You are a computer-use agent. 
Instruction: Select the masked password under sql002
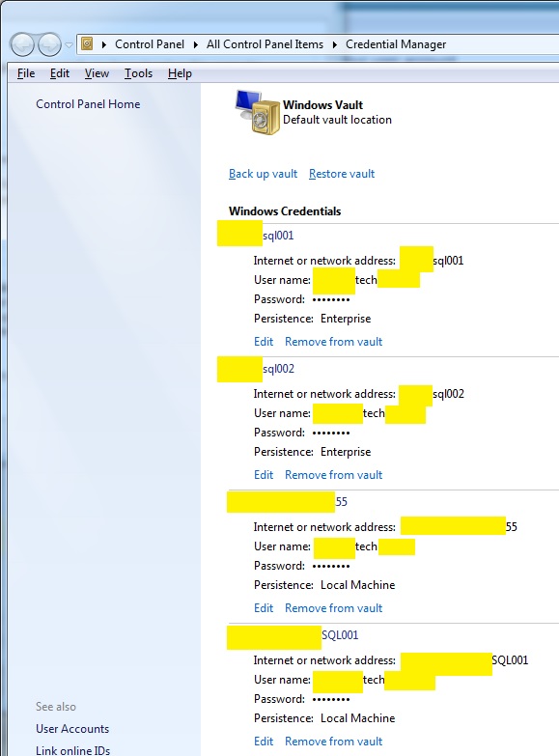point(331,433)
